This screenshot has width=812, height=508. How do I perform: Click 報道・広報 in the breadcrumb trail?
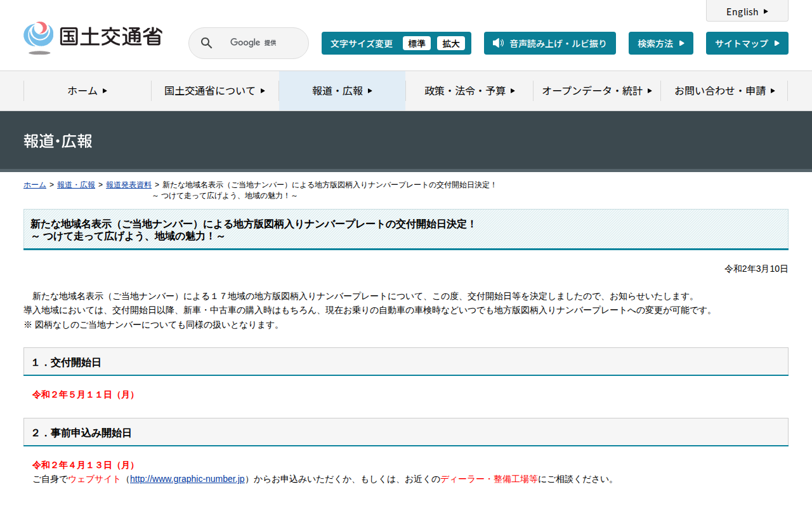point(76,185)
